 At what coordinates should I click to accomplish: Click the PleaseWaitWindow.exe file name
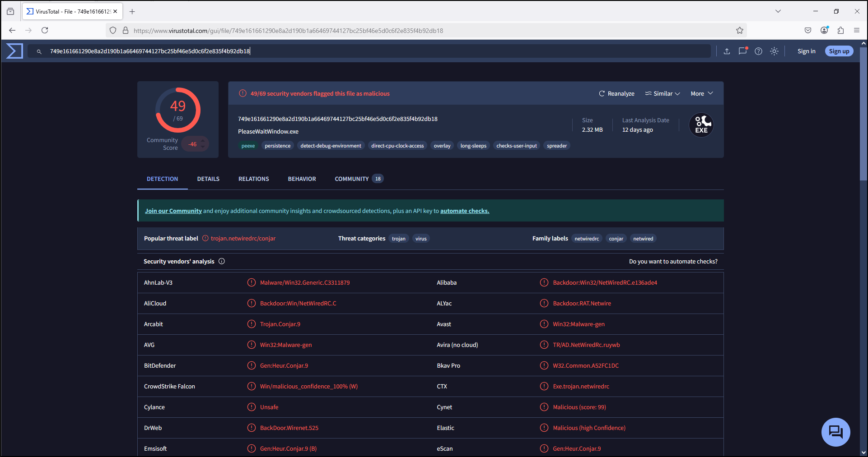(268, 131)
